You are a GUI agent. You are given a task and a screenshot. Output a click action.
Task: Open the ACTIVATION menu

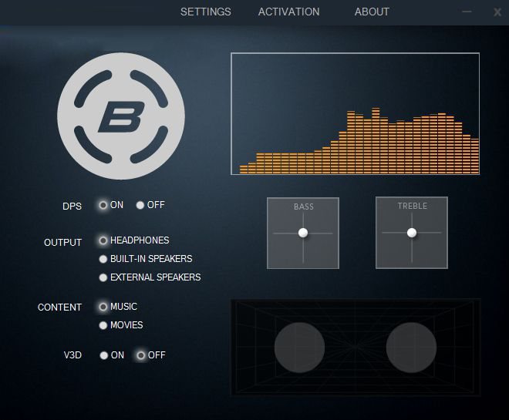(x=289, y=12)
